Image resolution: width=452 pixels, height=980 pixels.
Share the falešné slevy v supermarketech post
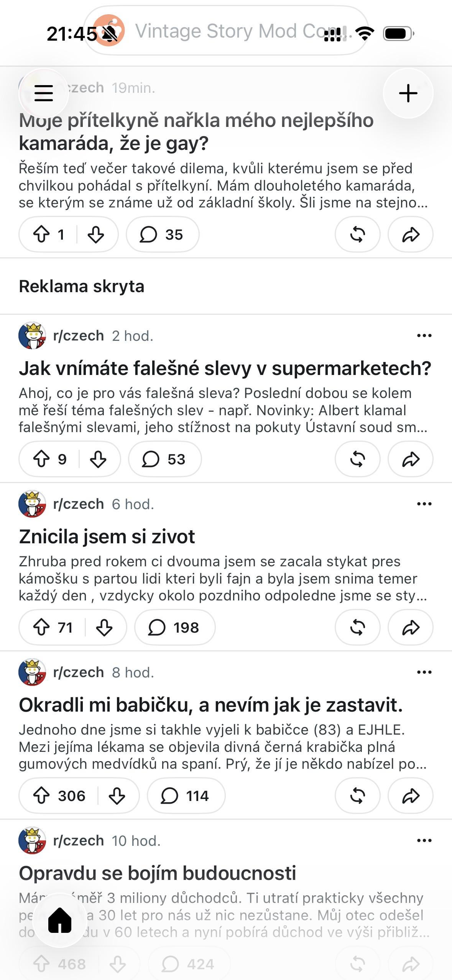pos(411,459)
